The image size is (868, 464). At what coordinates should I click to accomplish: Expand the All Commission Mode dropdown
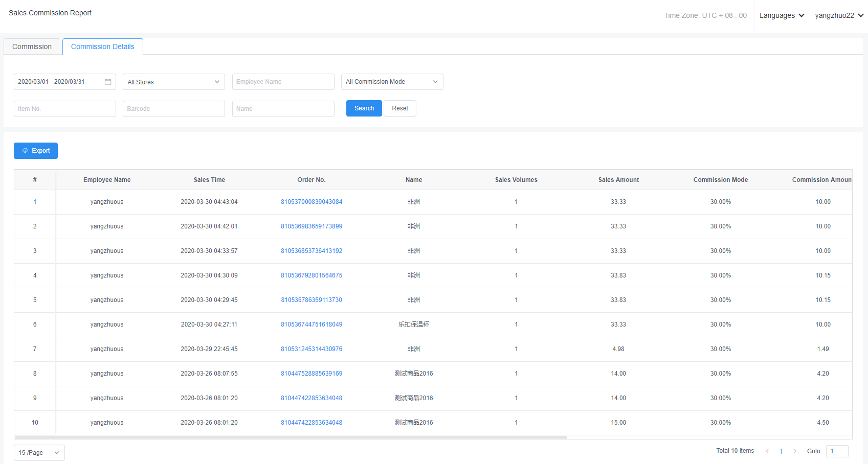click(392, 82)
